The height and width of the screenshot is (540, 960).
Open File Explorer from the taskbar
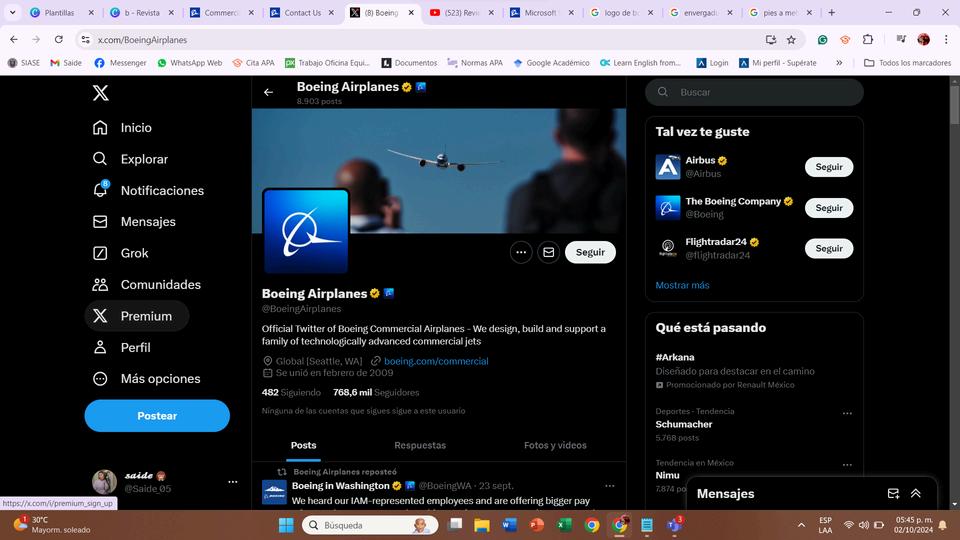click(482, 525)
